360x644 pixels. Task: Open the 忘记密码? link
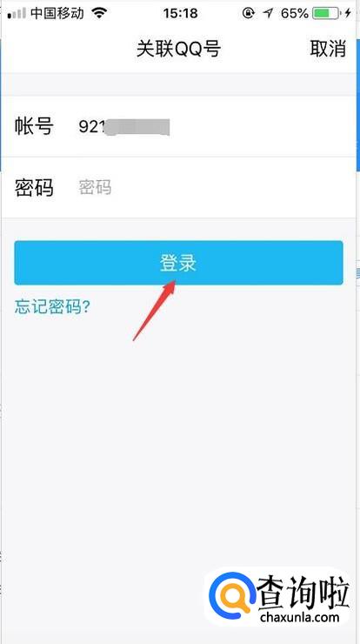(52, 306)
